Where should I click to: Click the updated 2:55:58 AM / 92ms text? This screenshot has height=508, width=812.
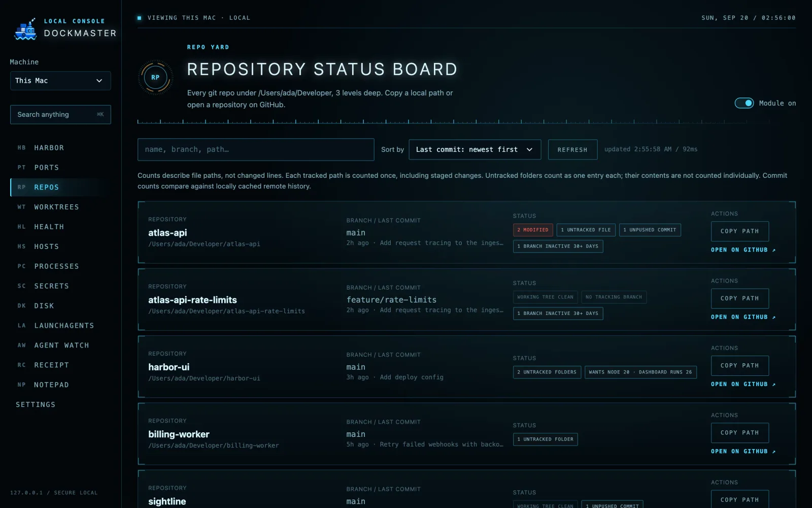coord(651,149)
